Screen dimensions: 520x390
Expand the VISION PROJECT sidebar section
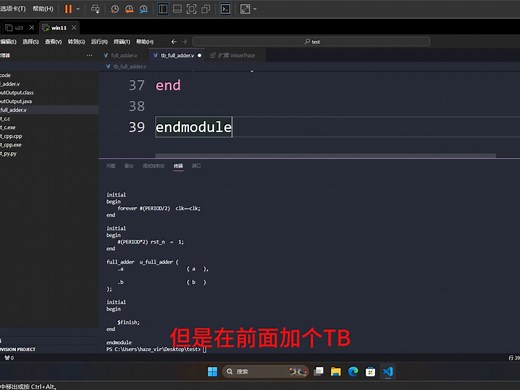[18, 349]
